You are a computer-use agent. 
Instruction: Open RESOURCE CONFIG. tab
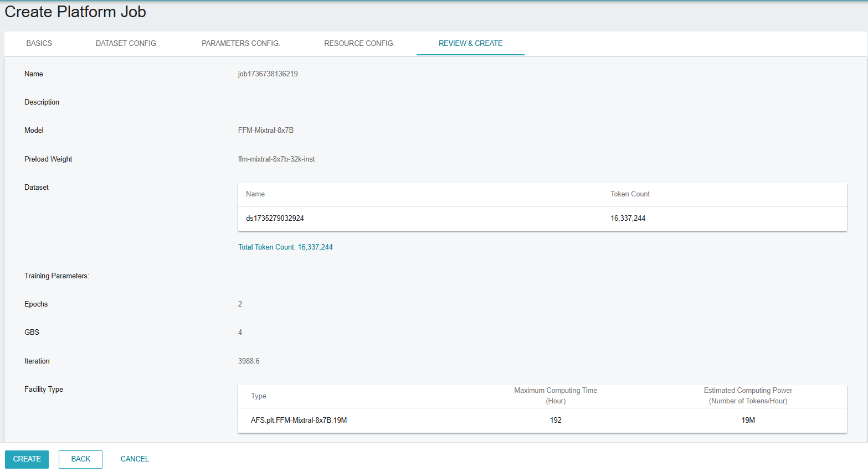coord(359,43)
